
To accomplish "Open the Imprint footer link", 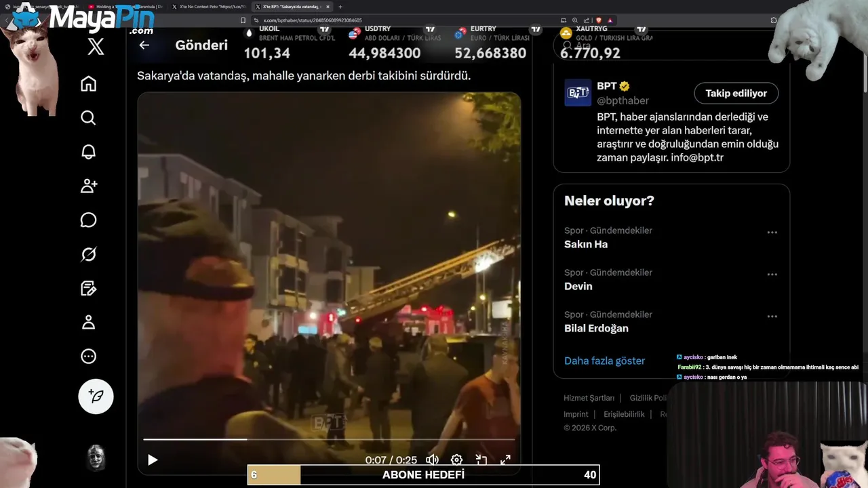I will click(x=576, y=414).
